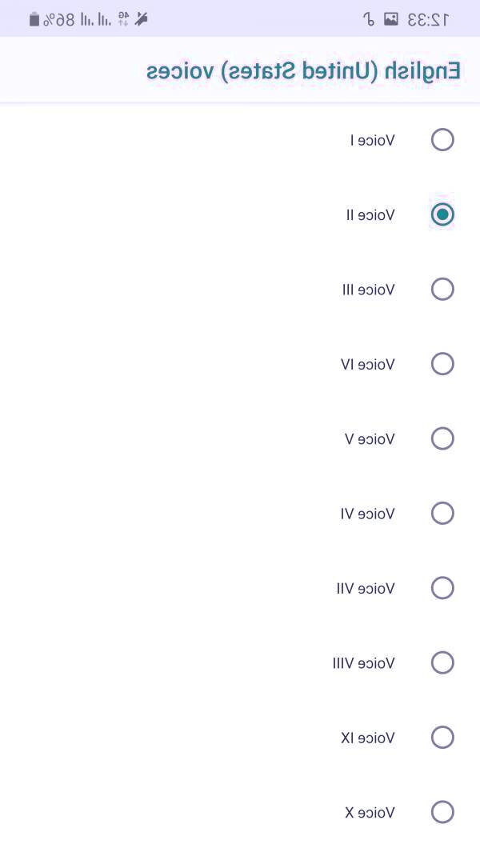
Task: Select the Voice VIII radio button
Action: [x=442, y=662]
